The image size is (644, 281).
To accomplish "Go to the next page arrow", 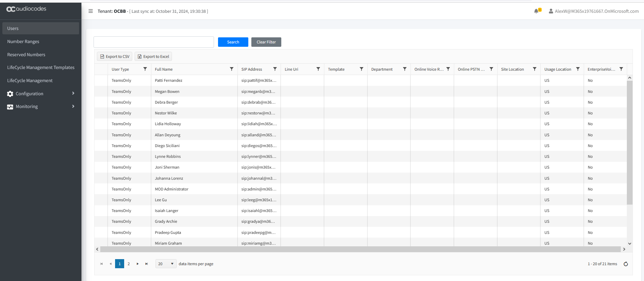I will 138,264.
